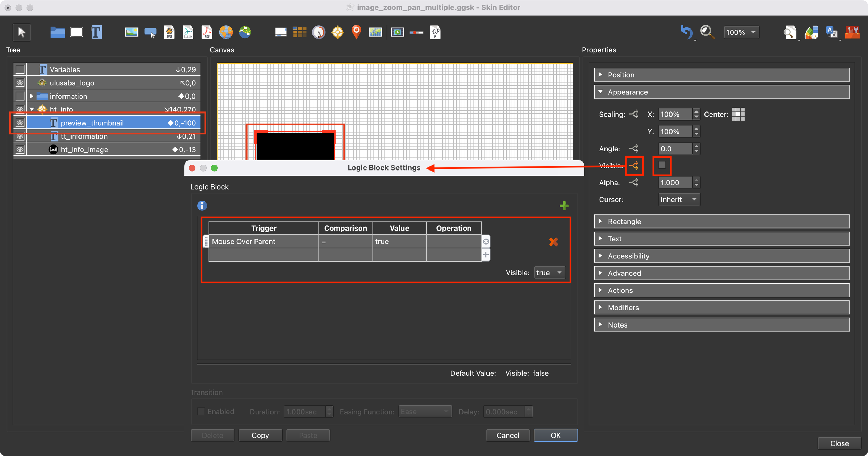Select the pointer selection tool
This screenshot has height=456, width=868.
[22, 32]
